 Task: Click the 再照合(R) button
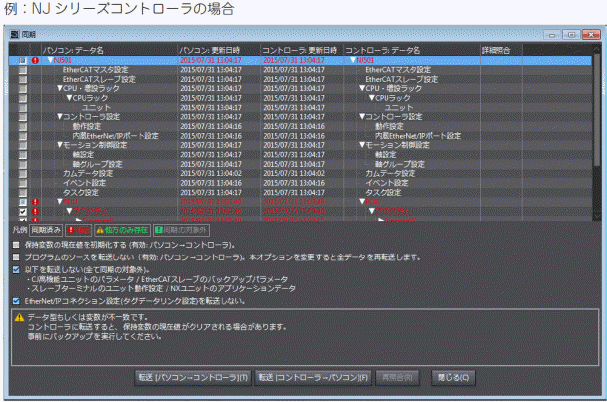click(x=397, y=378)
